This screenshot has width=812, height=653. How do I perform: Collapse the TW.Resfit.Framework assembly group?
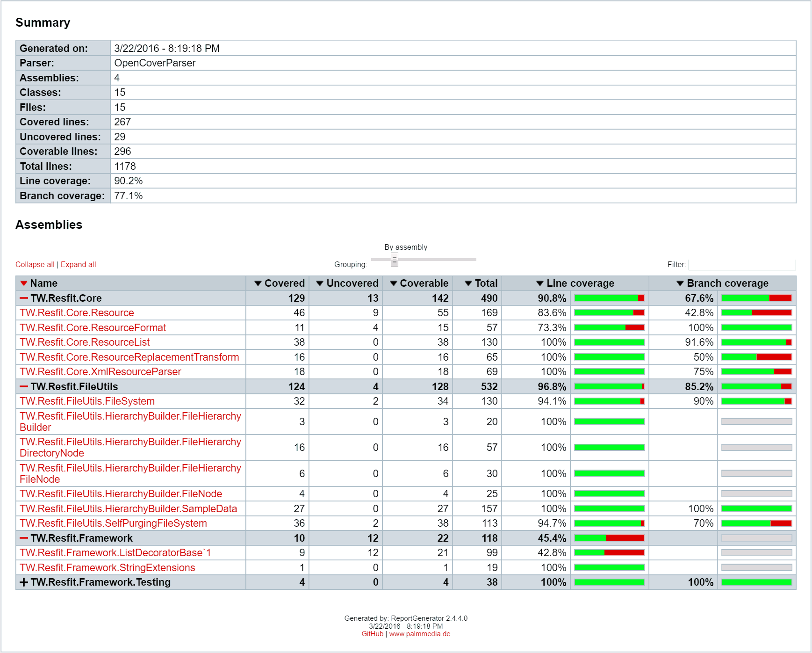click(24, 538)
